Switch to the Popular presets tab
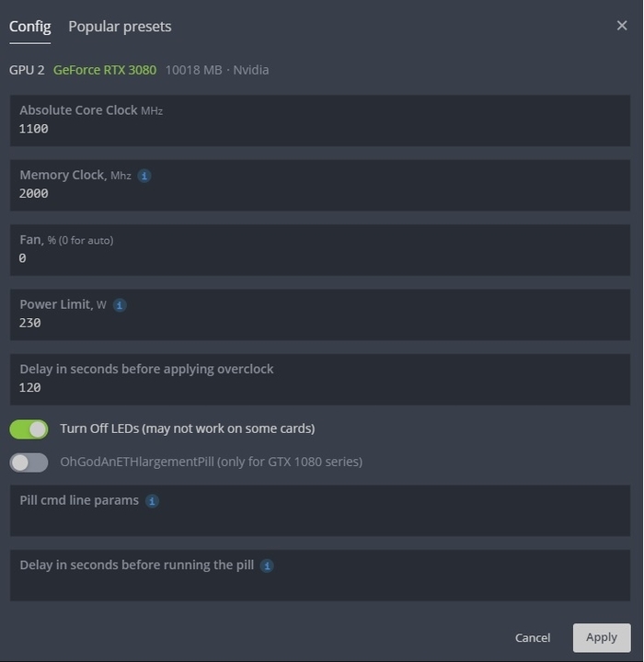Viewport: 644px width, 662px height. pos(120,27)
